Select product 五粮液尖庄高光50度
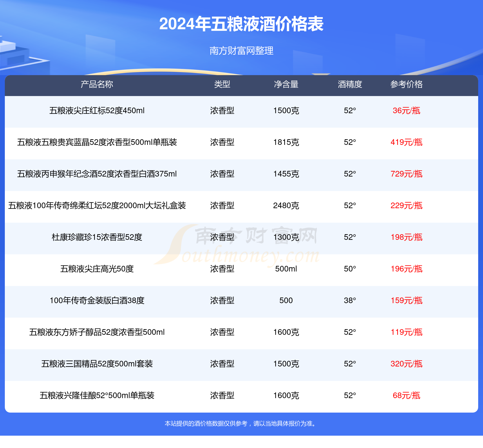The height and width of the screenshot is (448, 483). (97, 269)
